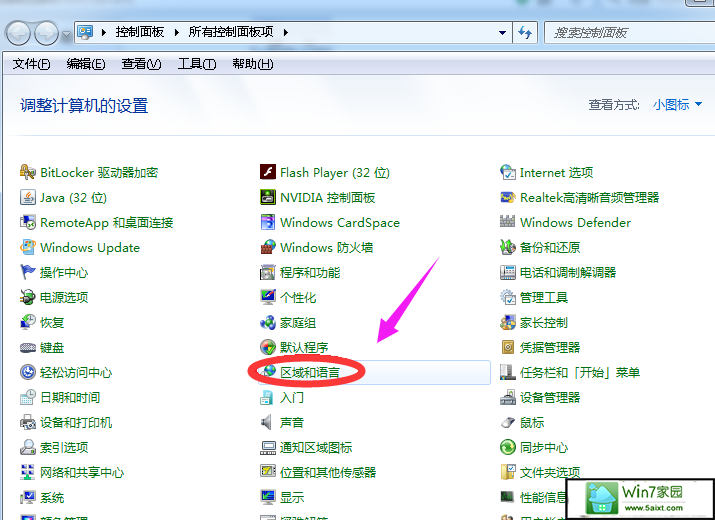Click the 程序和功能 icon

coord(268,272)
